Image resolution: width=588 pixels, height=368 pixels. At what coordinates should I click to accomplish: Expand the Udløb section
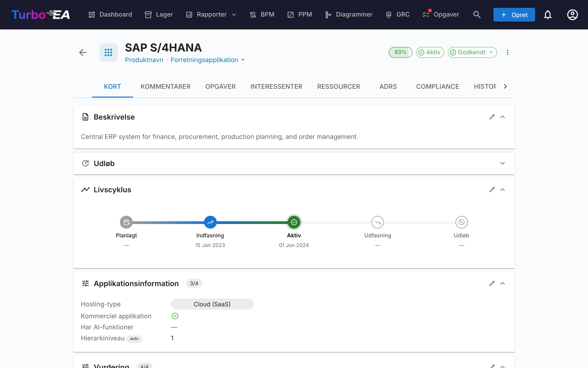(x=503, y=163)
